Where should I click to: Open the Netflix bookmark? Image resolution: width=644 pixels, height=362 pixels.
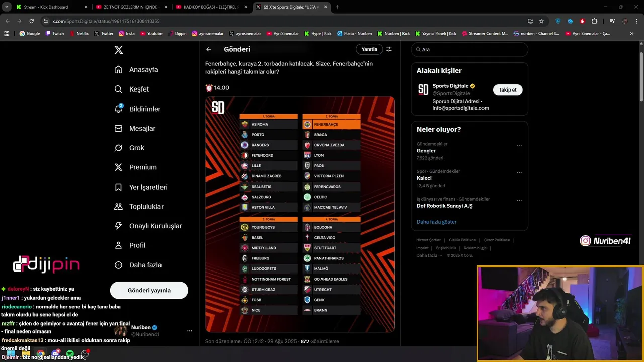78,33
